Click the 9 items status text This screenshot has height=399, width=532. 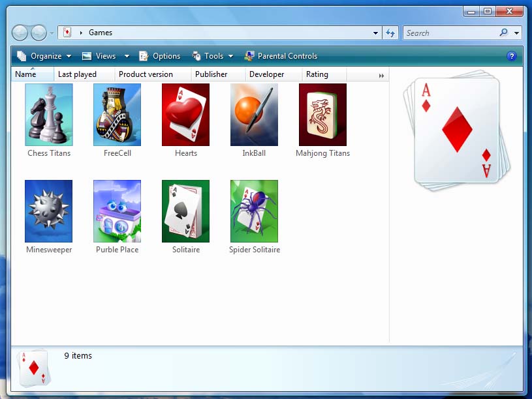78,355
